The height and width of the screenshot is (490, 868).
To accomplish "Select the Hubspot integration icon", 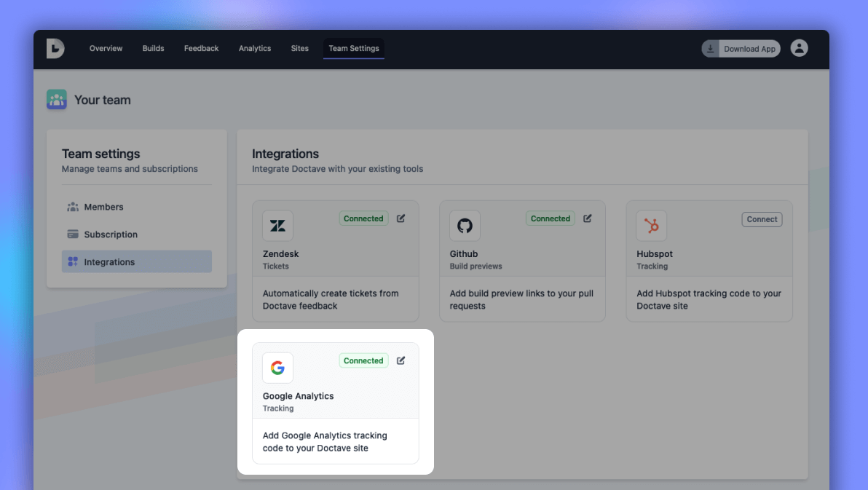I will click(652, 226).
